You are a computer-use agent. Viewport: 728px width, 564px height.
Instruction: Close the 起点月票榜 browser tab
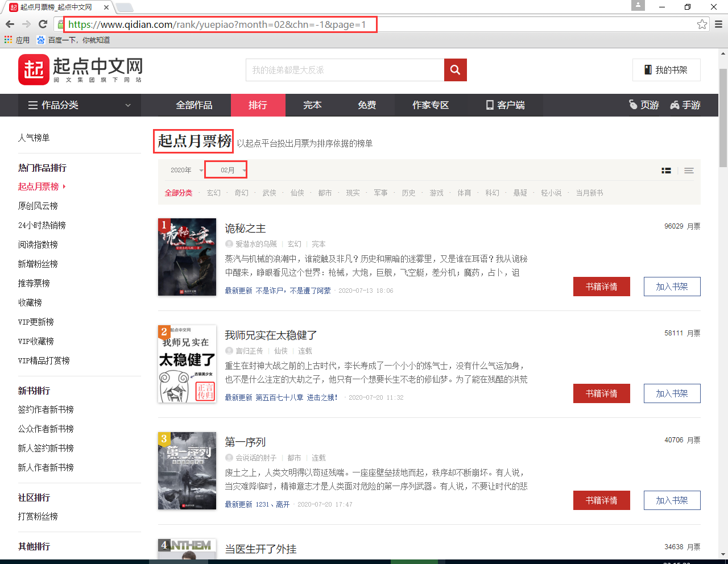[x=106, y=7]
